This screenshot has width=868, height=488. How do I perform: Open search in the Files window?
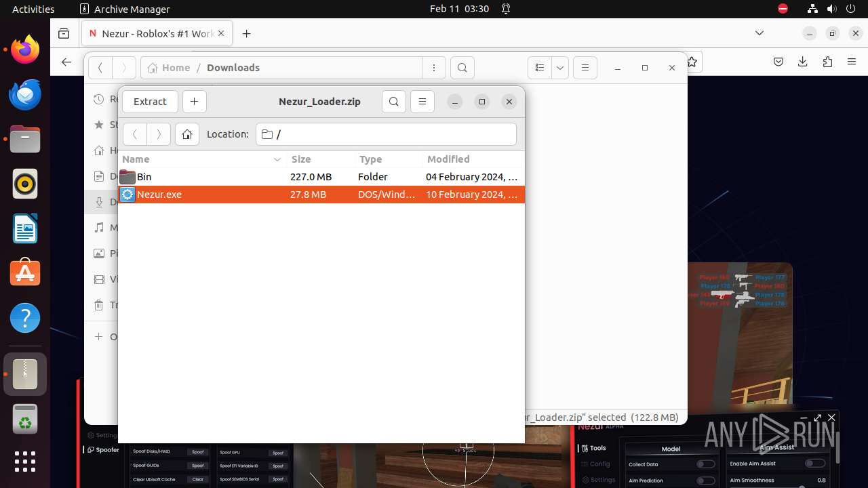pyautogui.click(x=462, y=68)
